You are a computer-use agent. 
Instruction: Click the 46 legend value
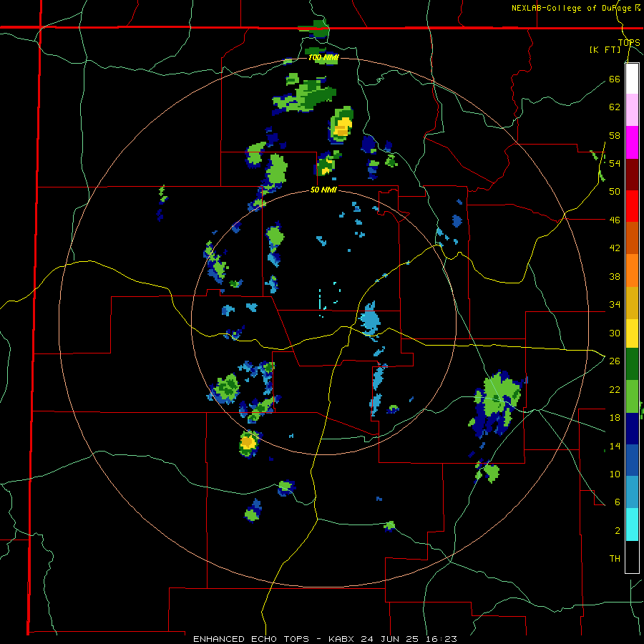tap(615, 220)
